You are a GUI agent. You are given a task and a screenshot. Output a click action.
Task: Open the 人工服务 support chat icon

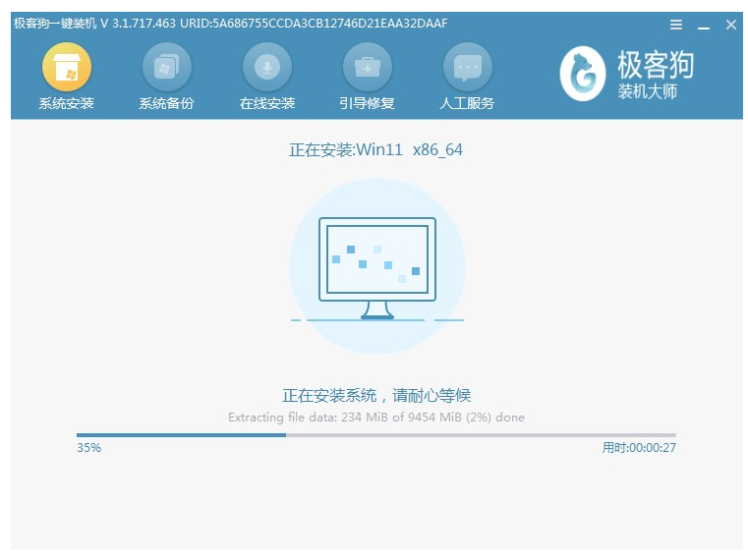coord(468,67)
